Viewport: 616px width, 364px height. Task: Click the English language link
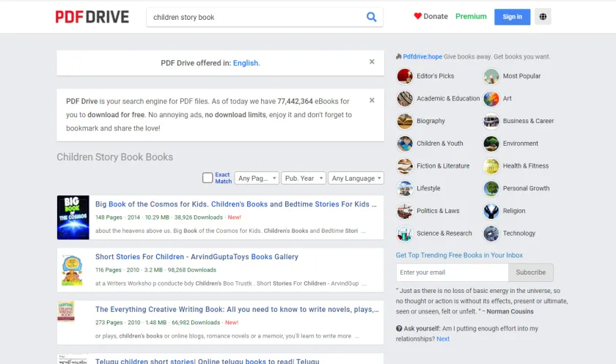tap(246, 63)
